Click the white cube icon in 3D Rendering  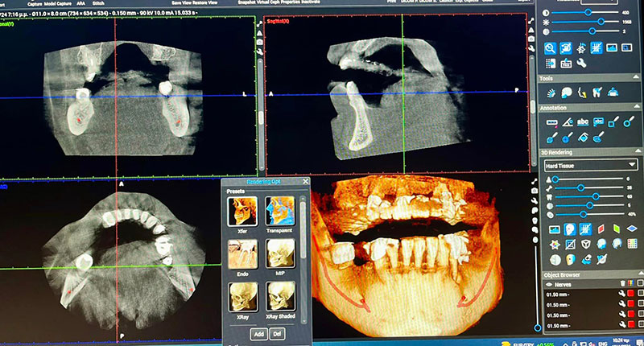pos(586,244)
